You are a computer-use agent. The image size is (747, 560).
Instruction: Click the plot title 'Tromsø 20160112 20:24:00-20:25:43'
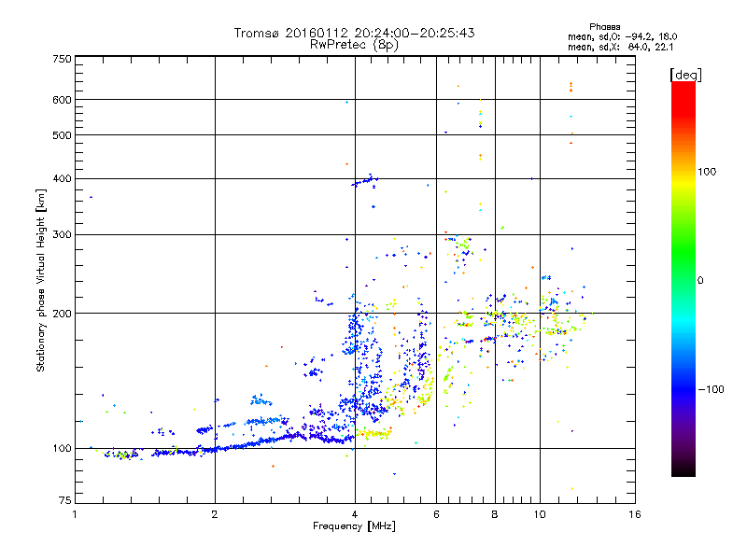354,33
